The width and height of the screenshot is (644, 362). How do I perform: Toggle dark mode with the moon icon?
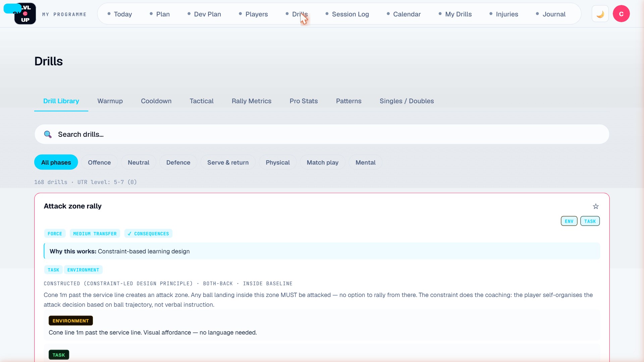600,14
